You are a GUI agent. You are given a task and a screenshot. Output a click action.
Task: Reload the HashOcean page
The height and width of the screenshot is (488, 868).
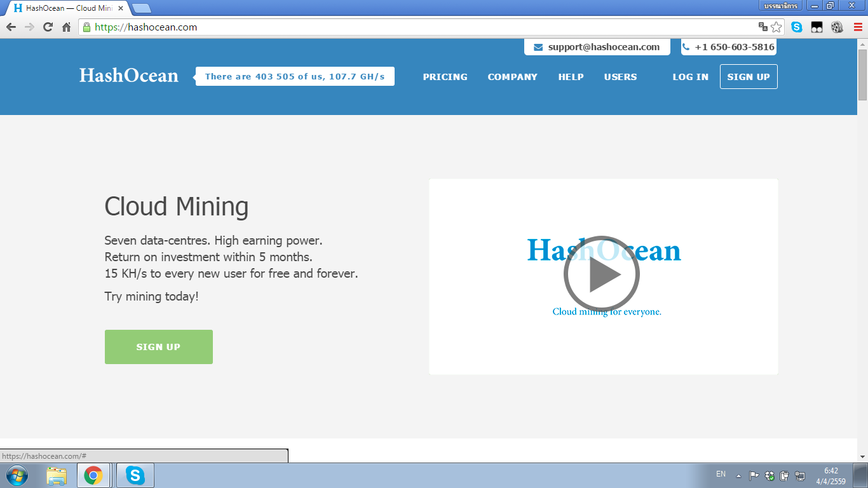click(x=48, y=27)
